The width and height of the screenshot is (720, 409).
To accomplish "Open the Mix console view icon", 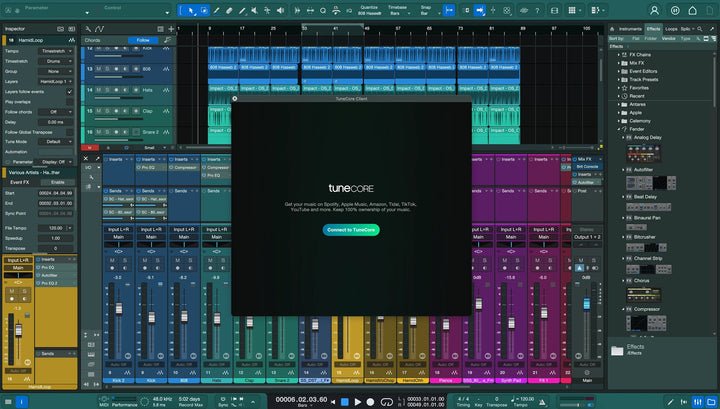I will [x=698, y=402].
